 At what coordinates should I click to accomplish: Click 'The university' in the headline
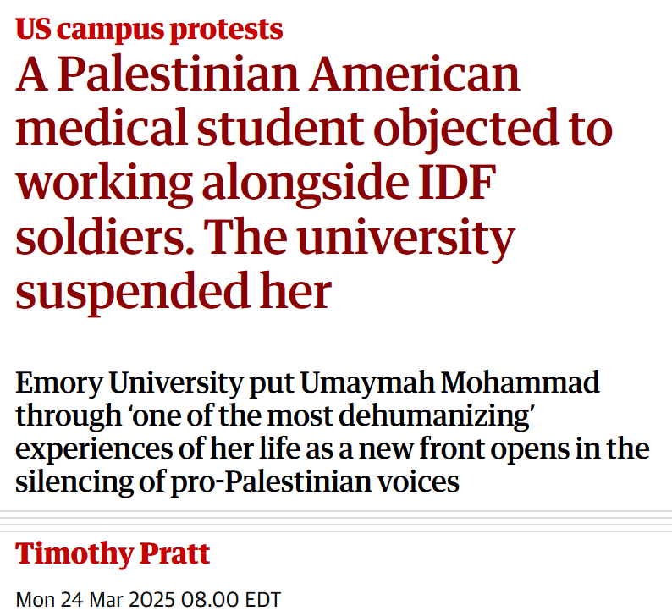point(359,238)
